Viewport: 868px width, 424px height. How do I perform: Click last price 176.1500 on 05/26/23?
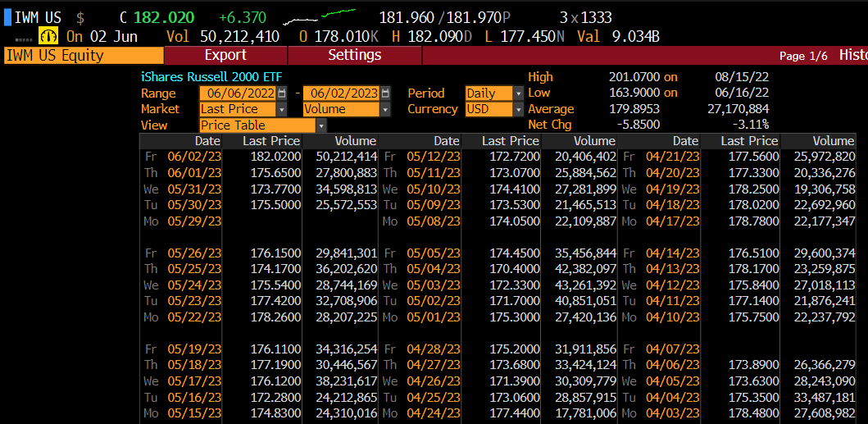pos(275,253)
